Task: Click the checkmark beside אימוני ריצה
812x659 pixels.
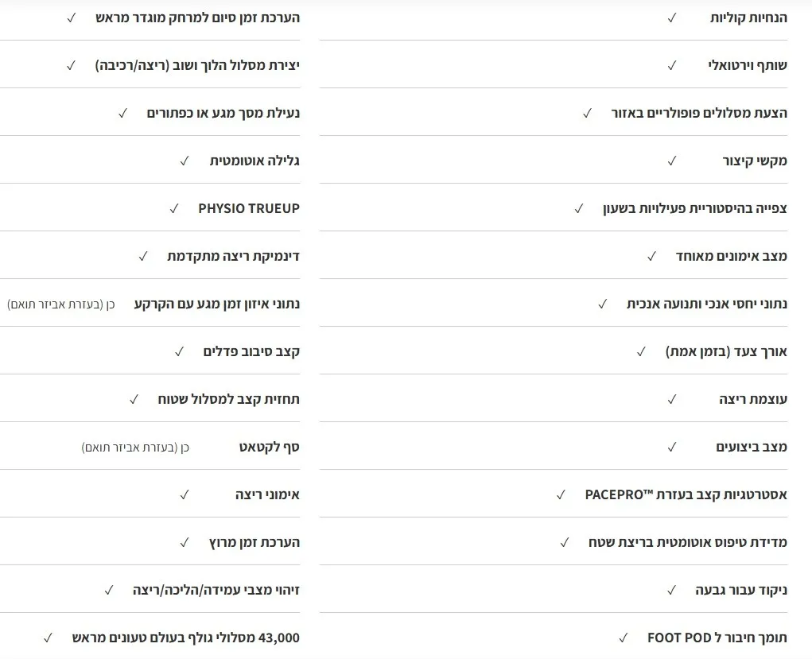Action: point(185,494)
